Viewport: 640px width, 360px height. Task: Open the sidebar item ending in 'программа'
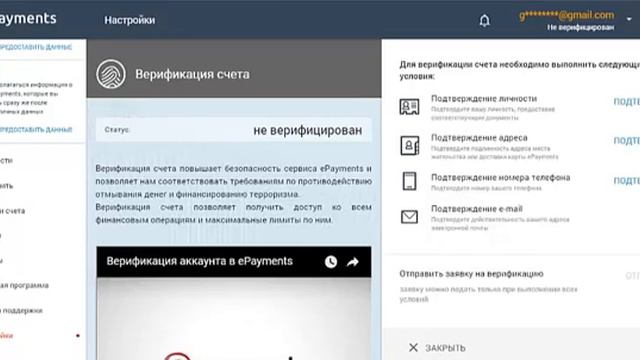[x=24, y=285]
